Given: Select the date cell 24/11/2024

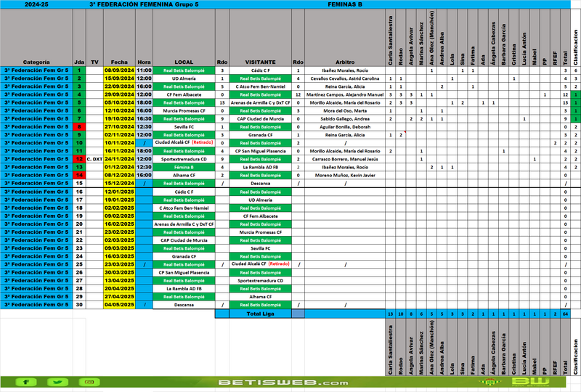Looking at the screenshot, I should (x=119, y=159).
